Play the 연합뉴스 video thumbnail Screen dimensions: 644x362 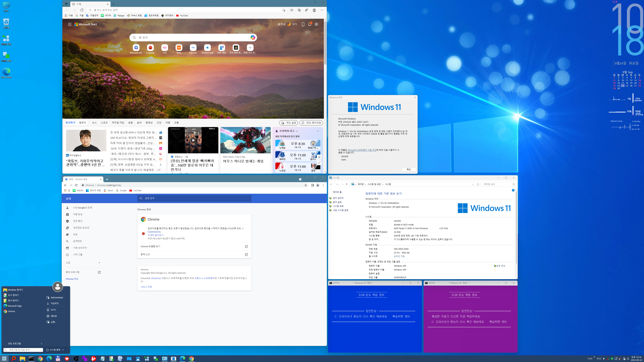pos(193,140)
